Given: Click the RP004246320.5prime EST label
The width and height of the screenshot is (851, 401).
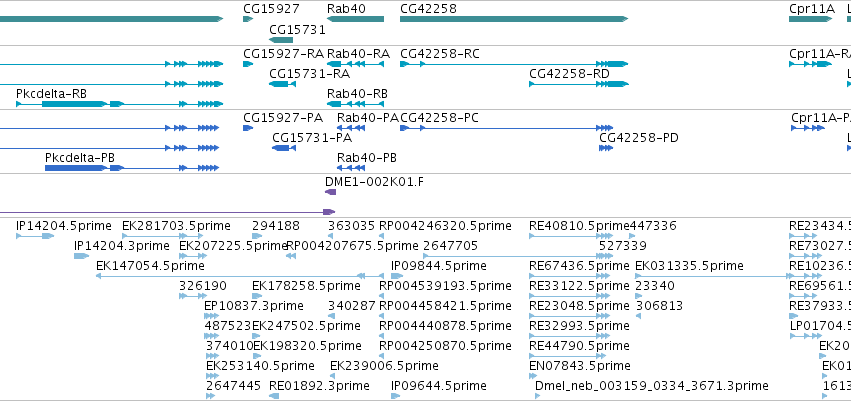Looking at the screenshot, I should tap(445, 226).
